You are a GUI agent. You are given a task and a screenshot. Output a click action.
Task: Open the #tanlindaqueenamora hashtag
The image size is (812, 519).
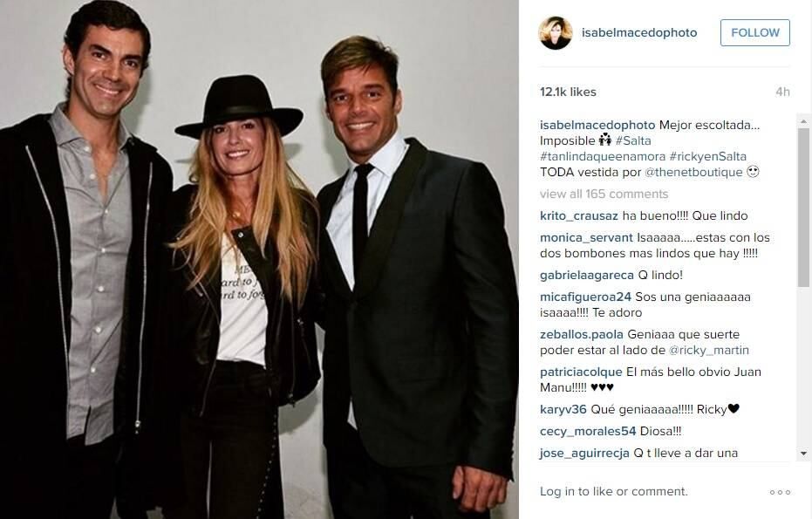(603, 156)
